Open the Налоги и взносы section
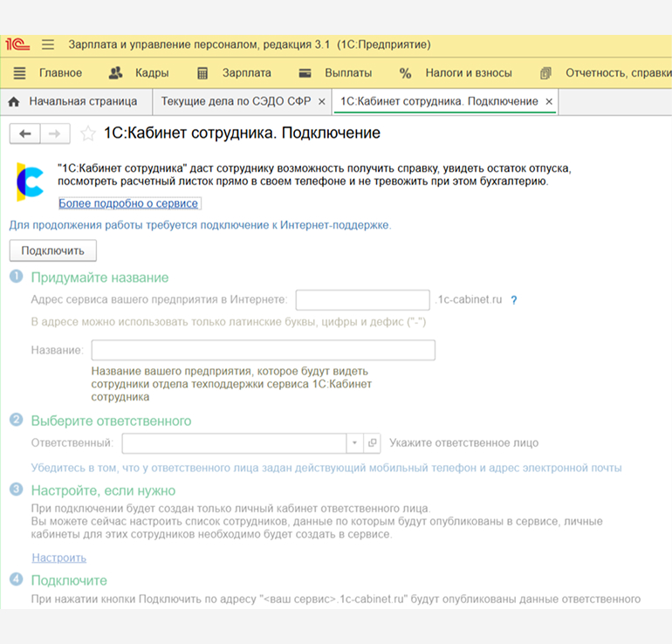672x644 pixels. [x=469, y=72]
